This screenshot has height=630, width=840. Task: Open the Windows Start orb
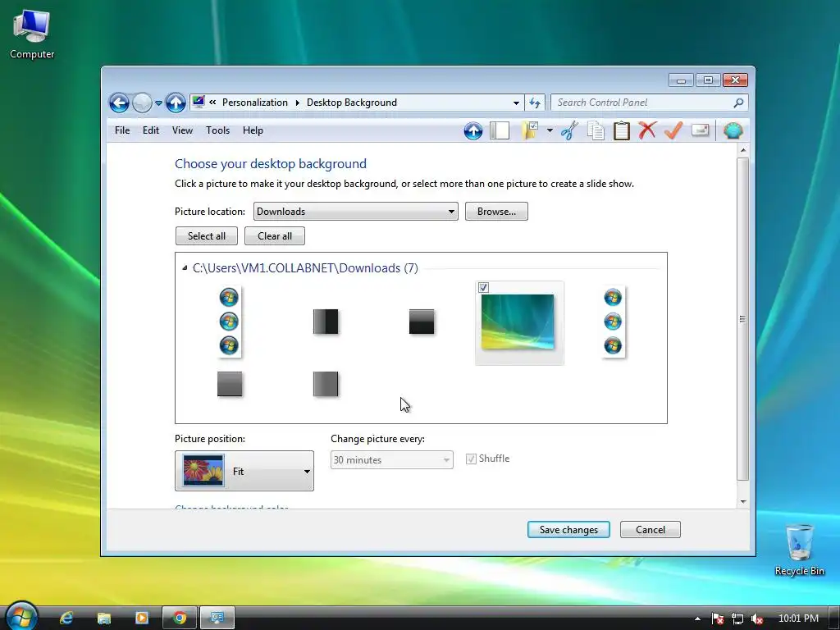(x=21, y=615)
